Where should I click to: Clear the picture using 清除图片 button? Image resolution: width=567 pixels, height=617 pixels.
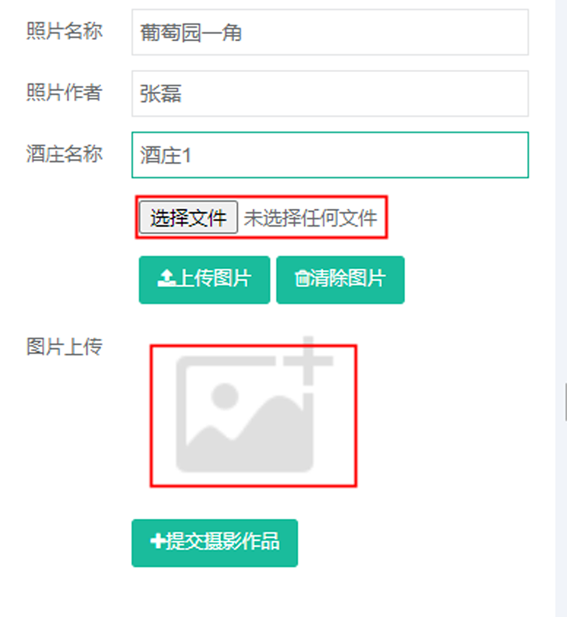coord(340,280)
